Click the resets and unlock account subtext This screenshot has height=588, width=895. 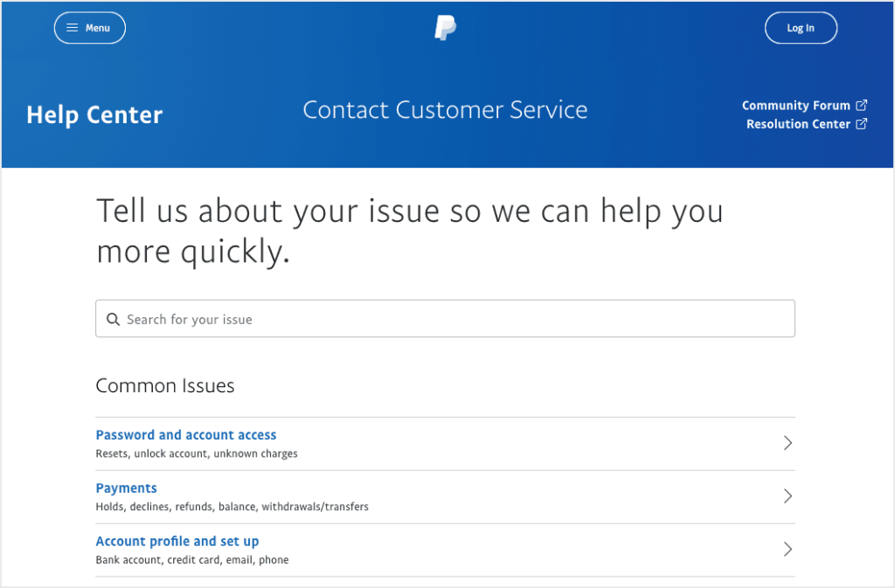(196, 453)
